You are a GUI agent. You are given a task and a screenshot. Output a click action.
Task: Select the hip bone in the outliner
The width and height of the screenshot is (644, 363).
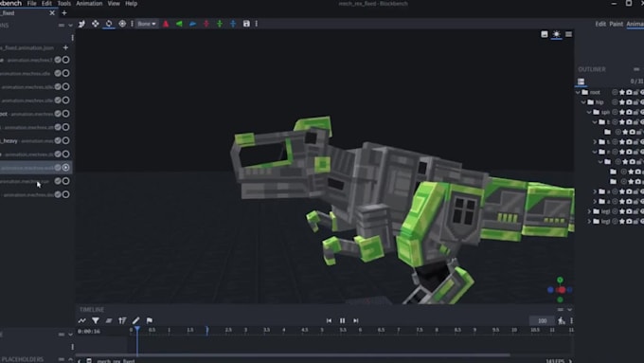(x=599, y=102)
